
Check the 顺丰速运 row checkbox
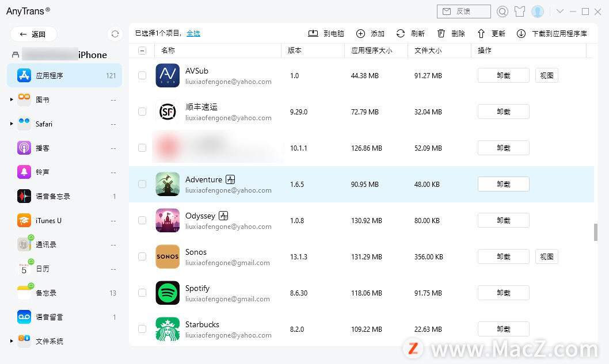(142, 112)
